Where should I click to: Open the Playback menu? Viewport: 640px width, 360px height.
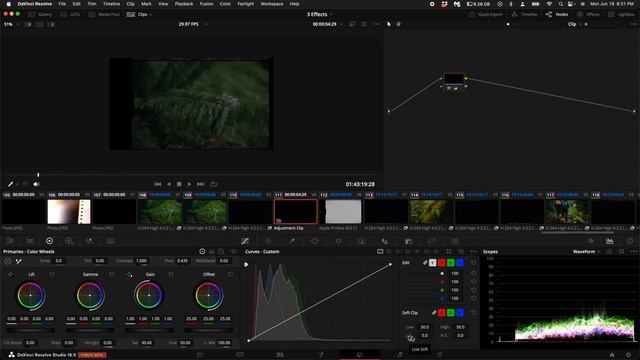(184, 4)
